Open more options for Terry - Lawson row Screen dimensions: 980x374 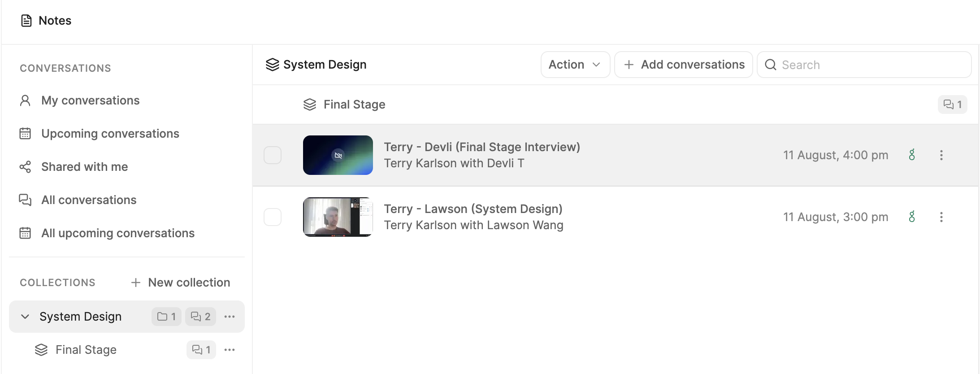pyautogui.click(x=941, y=217)
